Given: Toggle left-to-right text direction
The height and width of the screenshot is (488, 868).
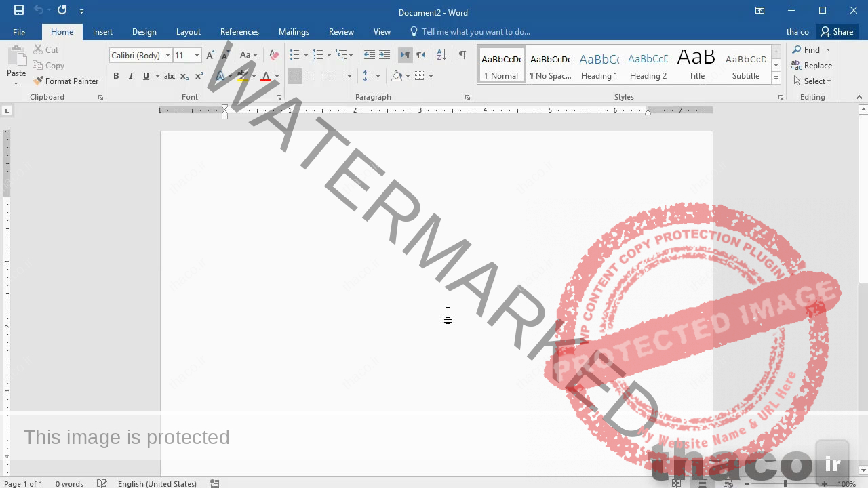Looking at the screenshot, I should [x=406, y=56].
